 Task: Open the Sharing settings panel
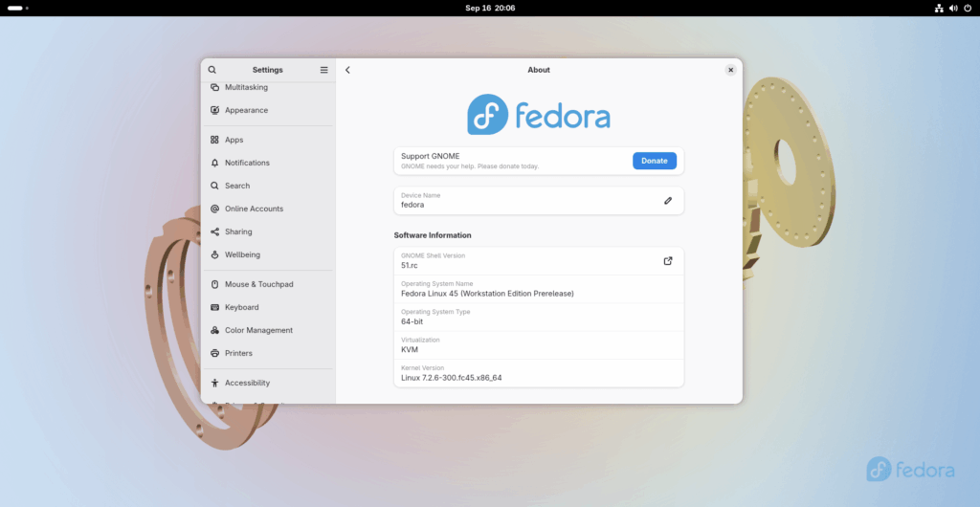(269, 231)
